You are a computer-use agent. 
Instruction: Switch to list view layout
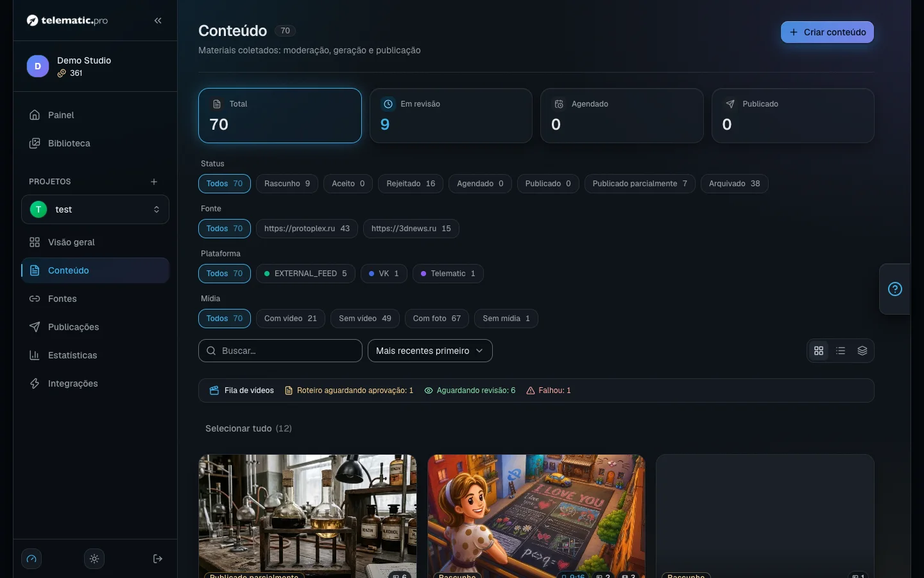pos(841,351)
